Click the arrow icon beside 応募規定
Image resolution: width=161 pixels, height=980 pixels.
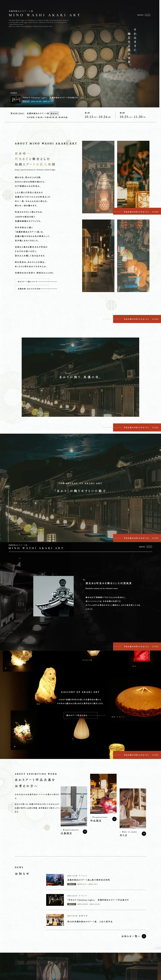pos(85,832)
